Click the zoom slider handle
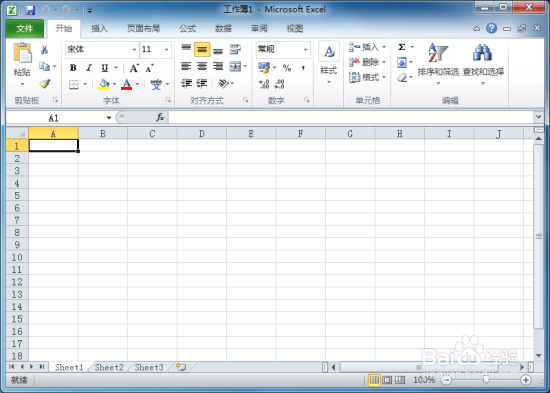The width and height of the screenshot is (550, 393). coord(486,380)
